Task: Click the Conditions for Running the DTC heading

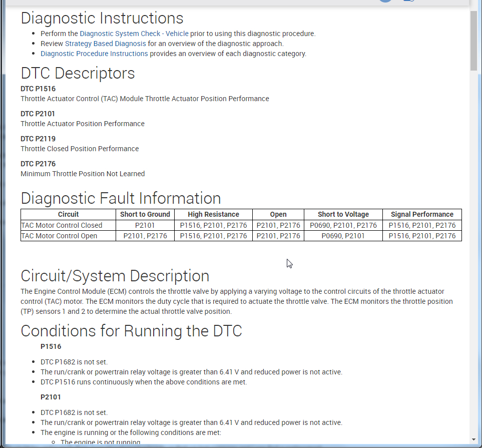Action: 131,331
